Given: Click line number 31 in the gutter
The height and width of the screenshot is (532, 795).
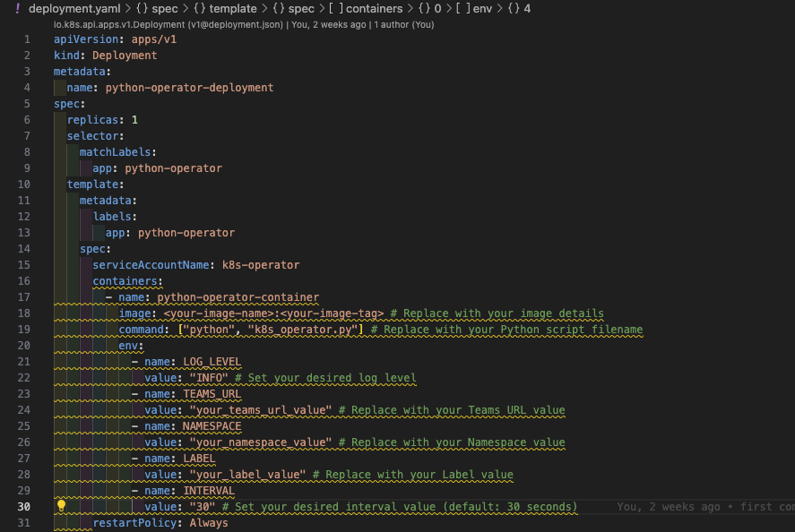Looking at the screenshot, I should pyautogui.click(x=24, y=522).
